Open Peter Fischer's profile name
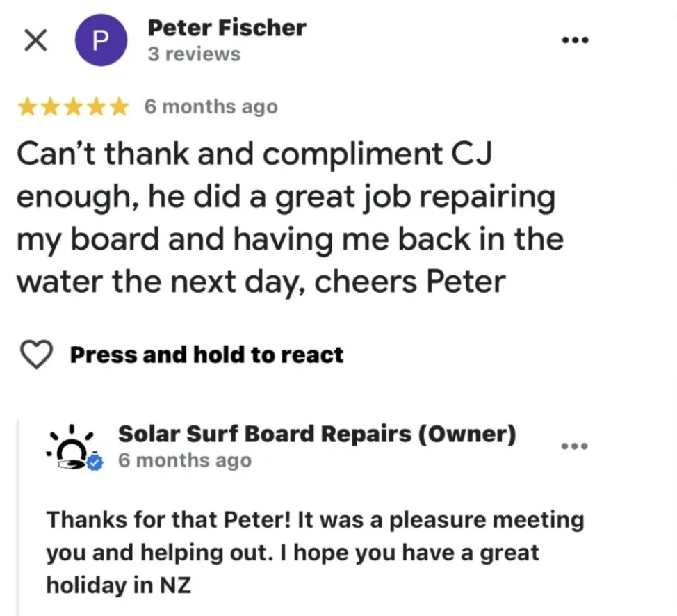This screenshot has width=677, height=616. [x=227, y=28]
